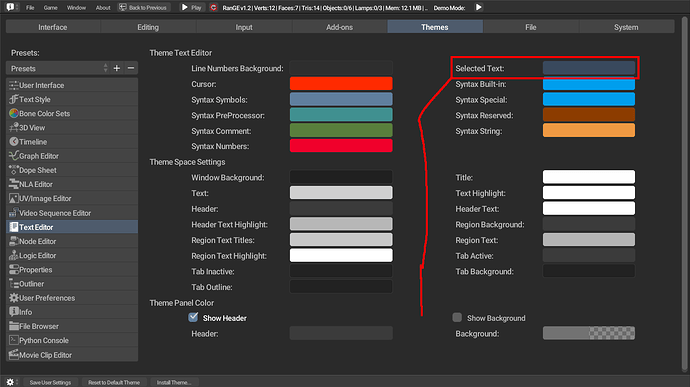Open the About menu
Viewport: 690px width, 387px height.
click(x=103, y=7)
